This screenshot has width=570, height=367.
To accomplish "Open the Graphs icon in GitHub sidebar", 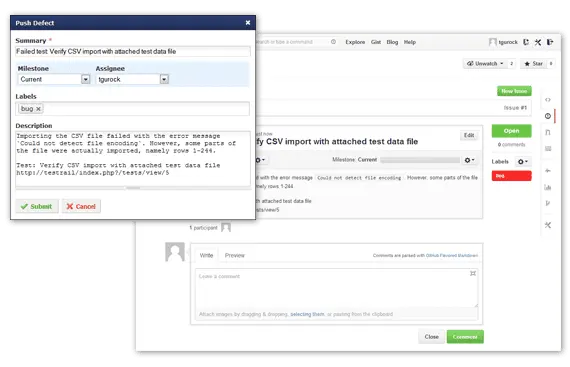I will [x=548, y=187].
